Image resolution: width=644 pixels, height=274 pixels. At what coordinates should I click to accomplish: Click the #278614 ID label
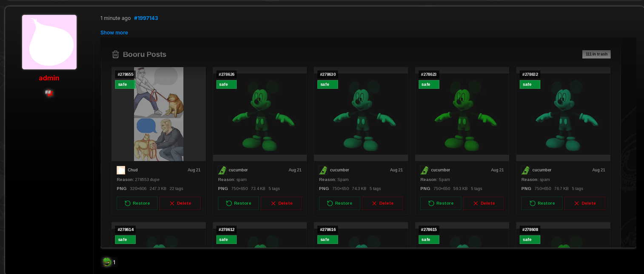point(125,230)
